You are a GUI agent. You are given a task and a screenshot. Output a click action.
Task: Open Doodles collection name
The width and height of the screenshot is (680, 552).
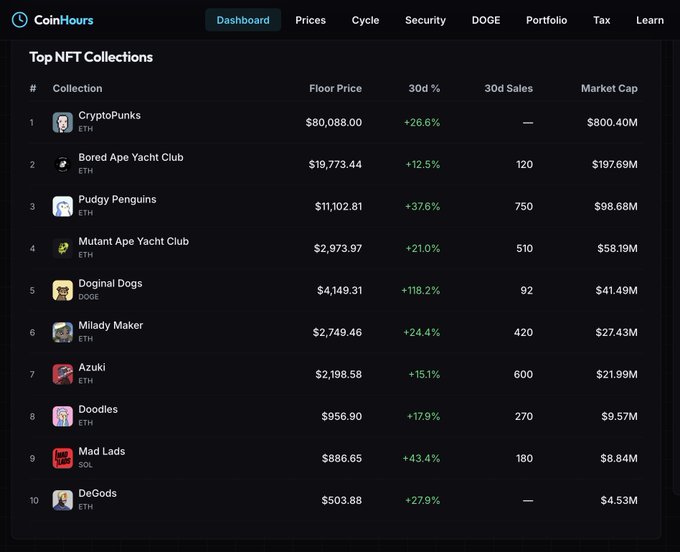coord(98,409)
